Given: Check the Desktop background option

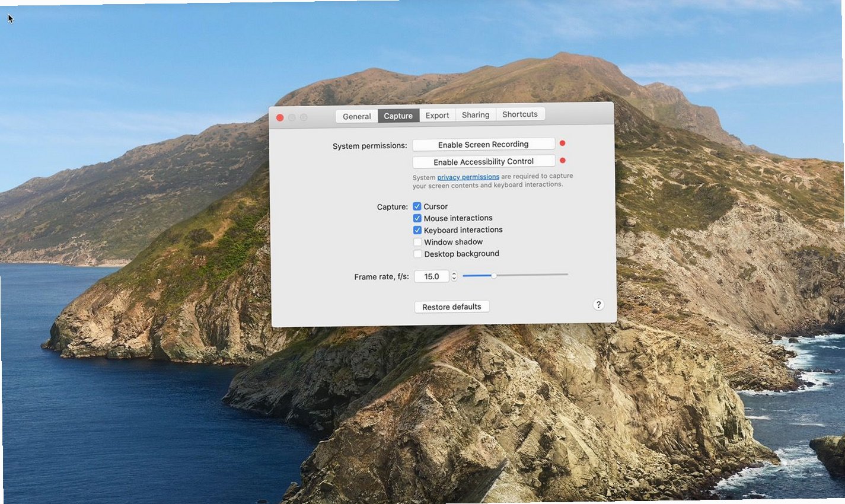Looking at the screenshot, I should pyautogui.click(x=417, y=254).
